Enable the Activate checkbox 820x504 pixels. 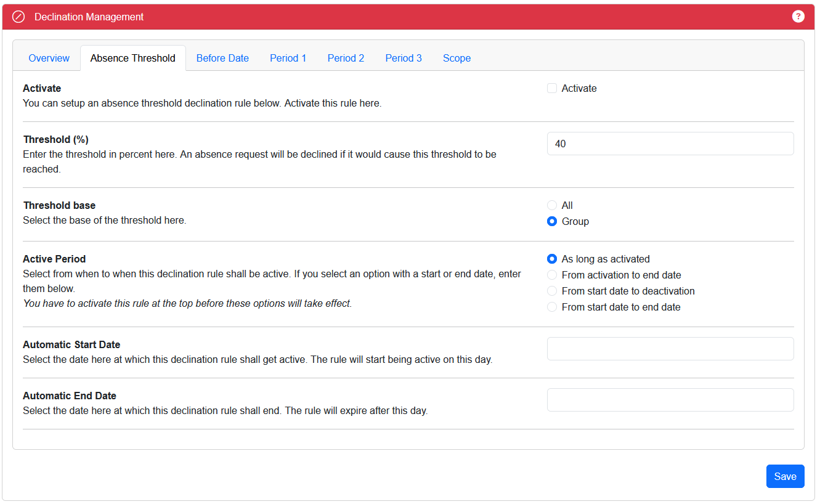tap(552, 88)
